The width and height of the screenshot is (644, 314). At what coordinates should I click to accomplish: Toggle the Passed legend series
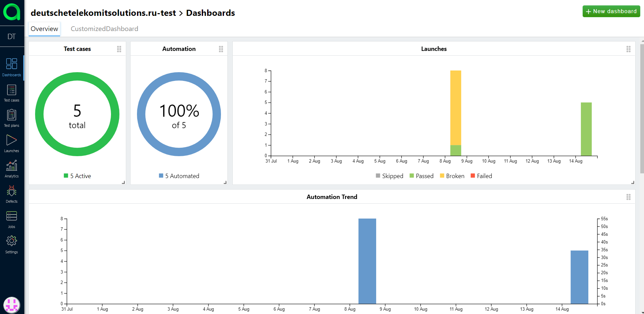tap(422, 176)
